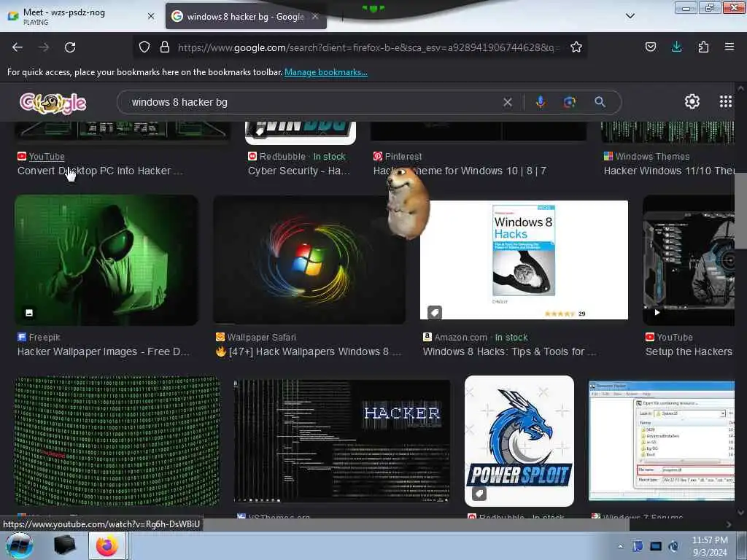Open Save to Pocket icon
The image size is (747, 560).
[650, 47]
